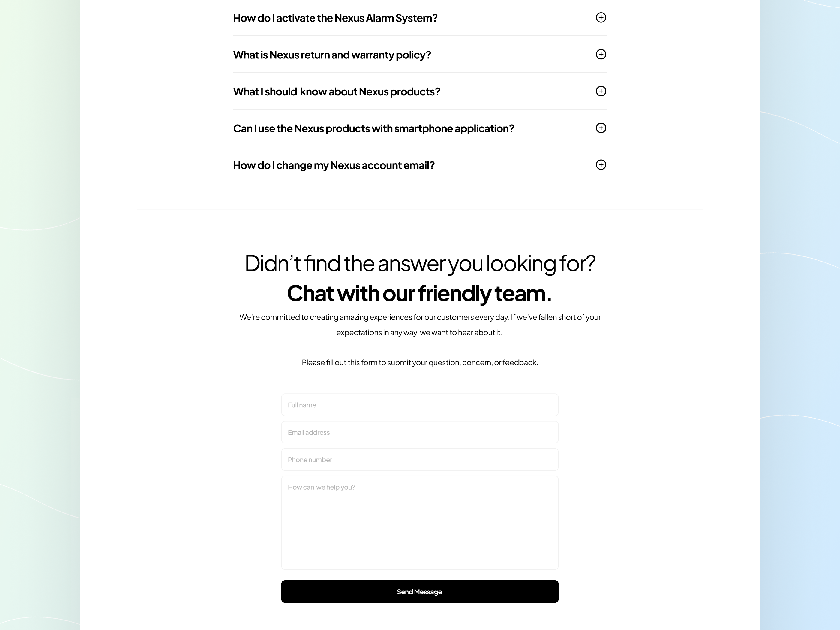840x630 pixels.
Task: Toggle open the fifth FAQ plus icon
Action: [x=601, y=165]
